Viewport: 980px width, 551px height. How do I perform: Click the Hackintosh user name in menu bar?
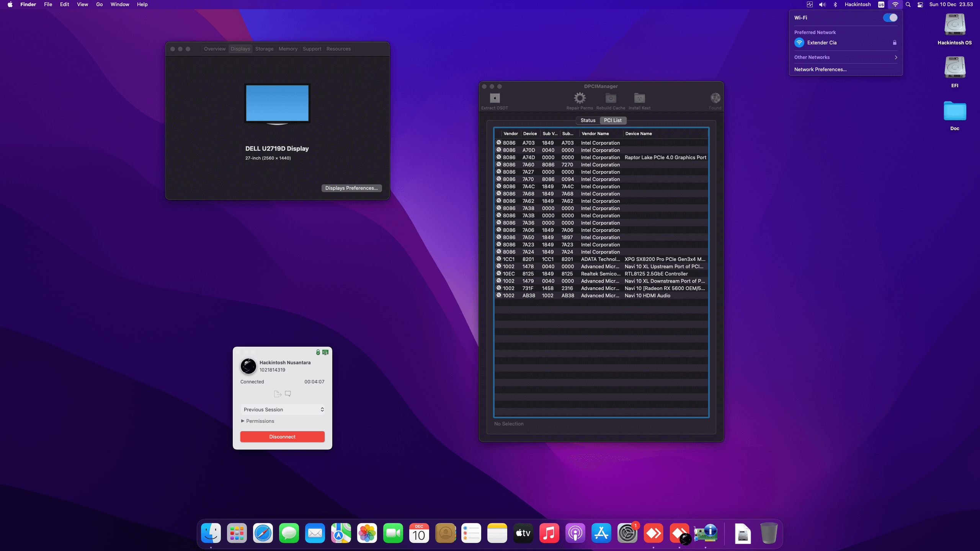point(857,5)
